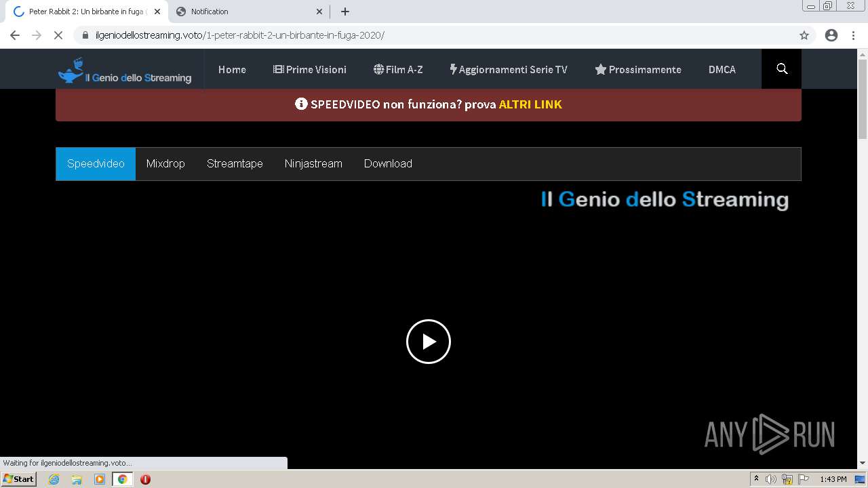This screenshot has width=868, height=488.
Task: Click the Chrome taskbar icon
Action: [x=122, y=479]
